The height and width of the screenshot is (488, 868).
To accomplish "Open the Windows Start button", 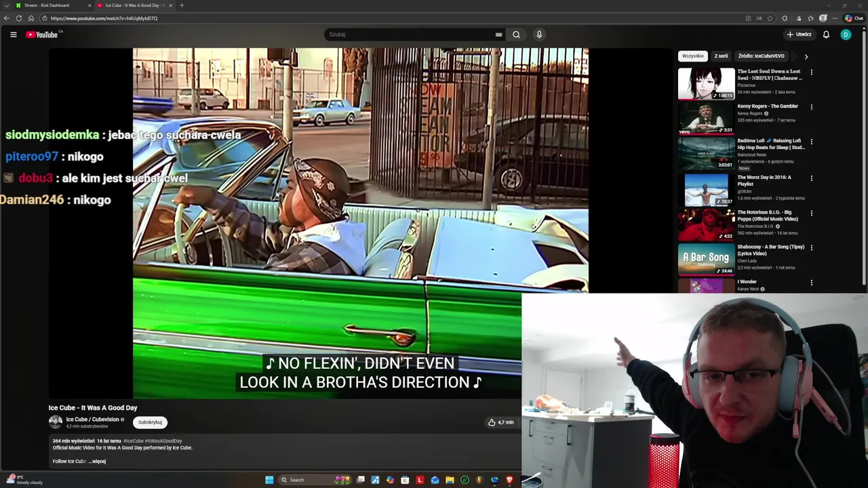I will pos(269,480).
